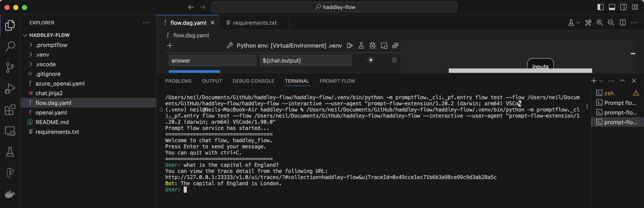The image size is (644, 208).
Task: Collapse the HADDLEY-FLOW root folder
Action: pos(25,35)
